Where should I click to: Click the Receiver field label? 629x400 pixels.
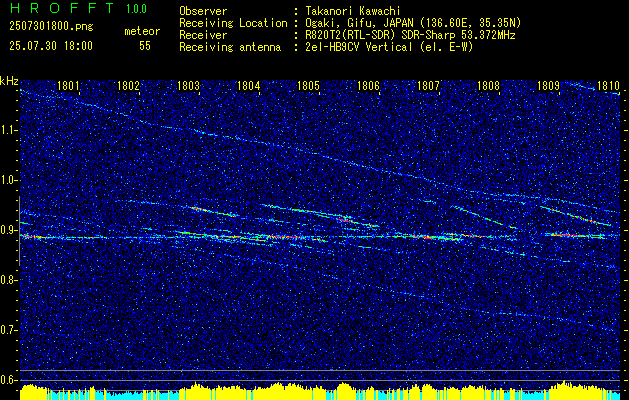click(x=203, y=35)
